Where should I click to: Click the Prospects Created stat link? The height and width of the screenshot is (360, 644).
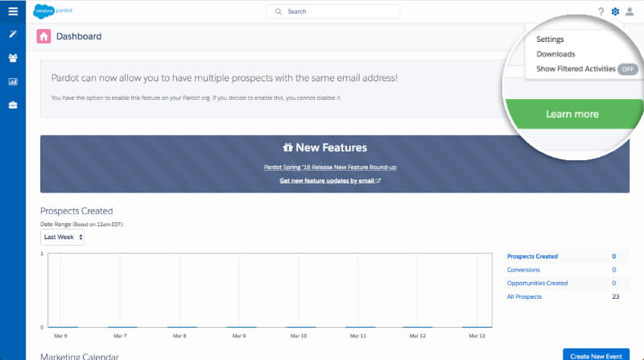point(532,256)
